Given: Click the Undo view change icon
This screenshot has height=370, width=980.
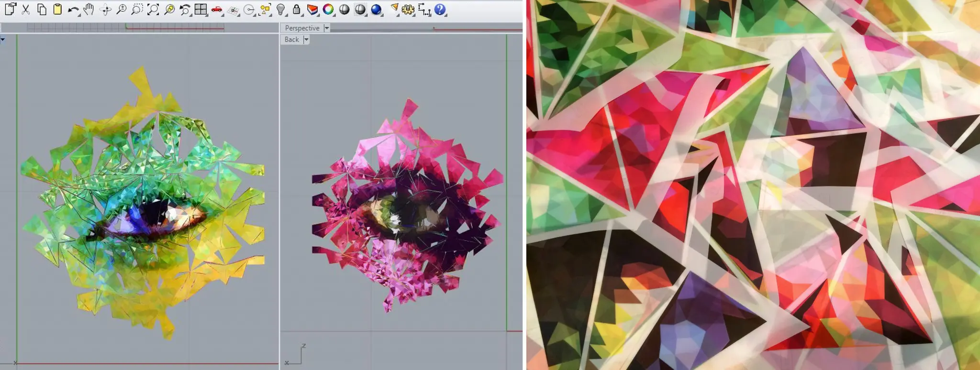Looking at the screenshot, I should [185, 10].
